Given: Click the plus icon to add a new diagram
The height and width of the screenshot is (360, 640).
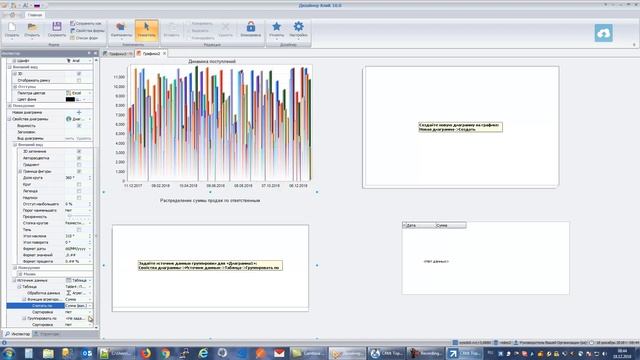Looking at the screenshot, I should pyautogui.click(x=79, y=112).
